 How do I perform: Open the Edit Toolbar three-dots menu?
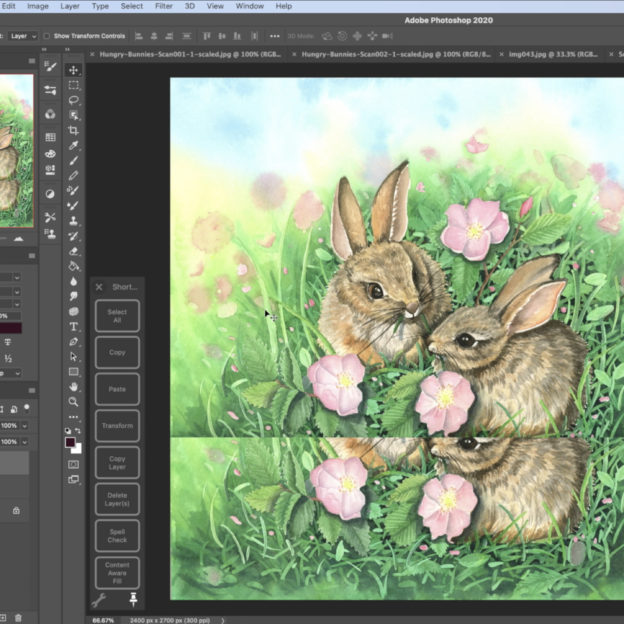click(x=74, y=417)
